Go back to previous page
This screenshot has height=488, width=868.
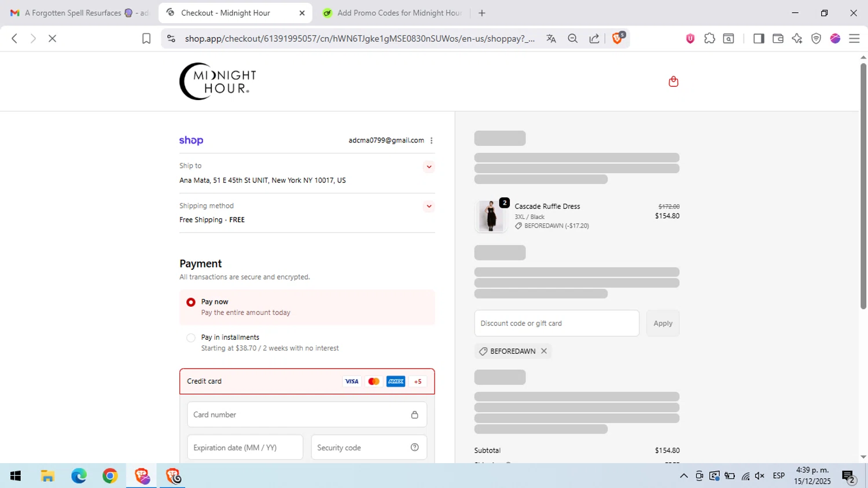click(14, 38)
